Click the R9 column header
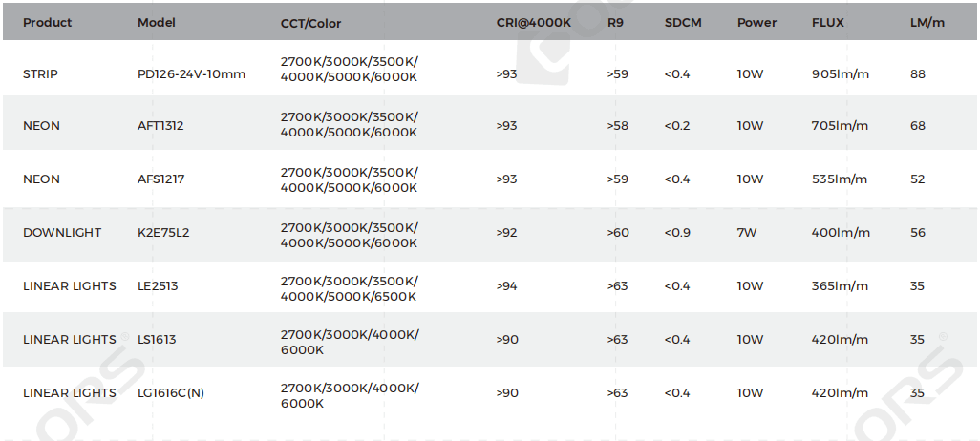The width and height of the screenshot is (980, 441). pos(615,23)
